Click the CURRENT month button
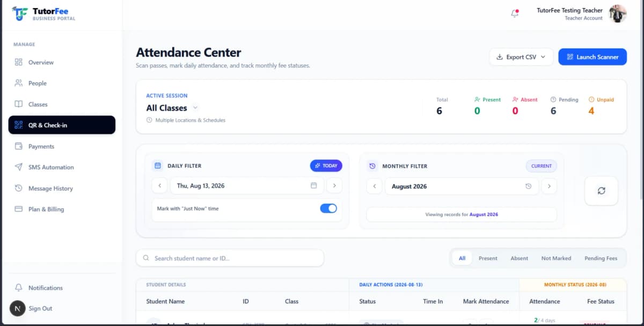644x326 pixels. pyautogui.click(x=541, y=166)
